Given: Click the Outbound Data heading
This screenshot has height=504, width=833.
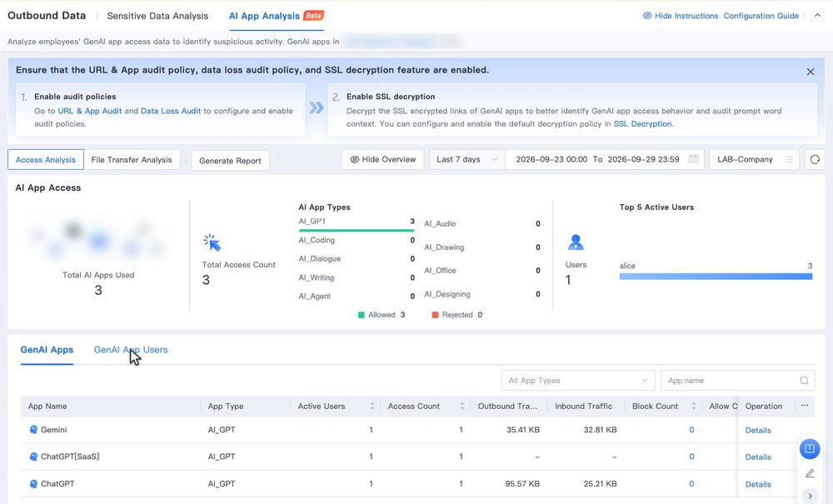Looking at the screenshot, I should pyautogui.click(x=47, y=15).
